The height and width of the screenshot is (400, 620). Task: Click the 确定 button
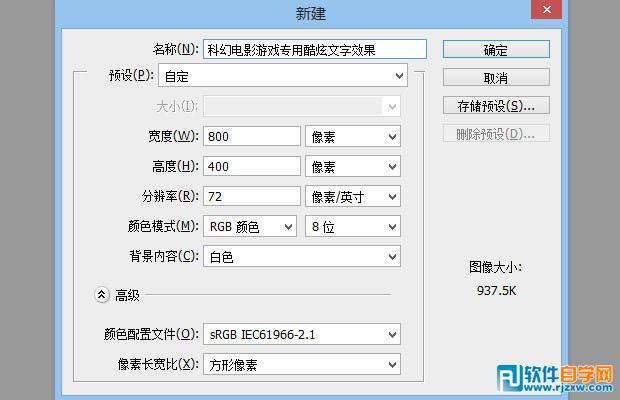point(496,50)
